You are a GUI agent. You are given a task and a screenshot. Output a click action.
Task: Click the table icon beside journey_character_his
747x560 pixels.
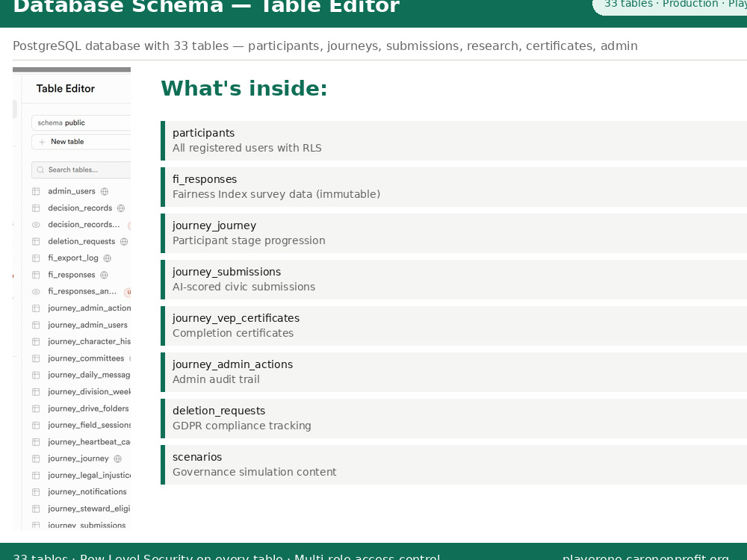[36, 341]
